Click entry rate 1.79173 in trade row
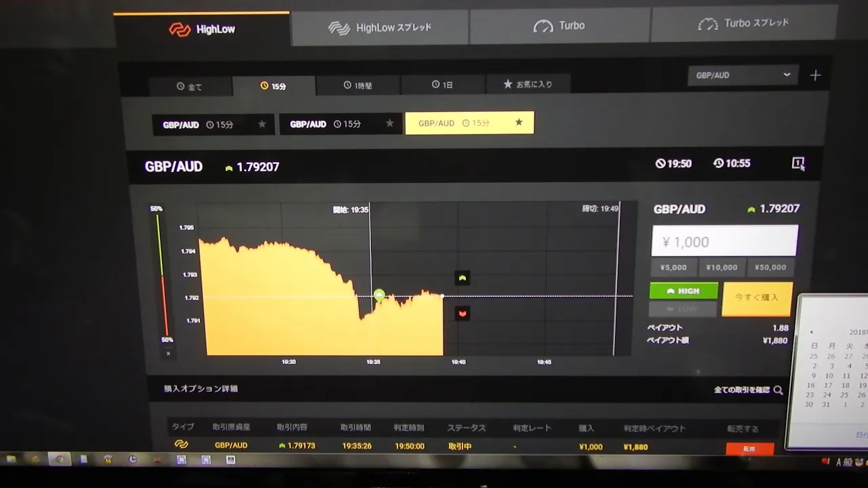The image size is (868, 488). tap(297, 446)
